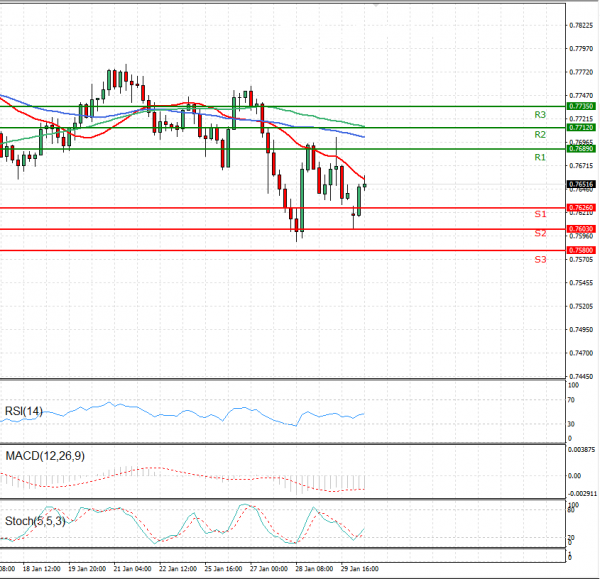Click the R3 resistance label

tap(539, 116)
